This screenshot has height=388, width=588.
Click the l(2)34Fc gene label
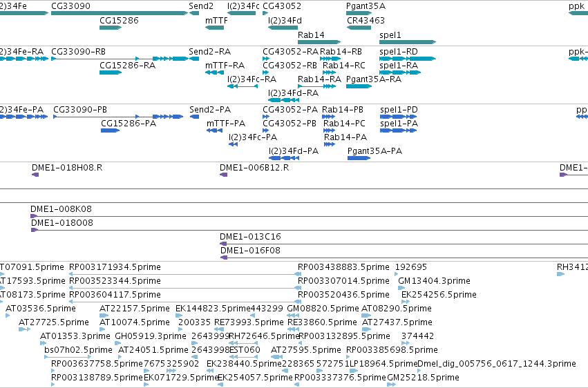243,6
